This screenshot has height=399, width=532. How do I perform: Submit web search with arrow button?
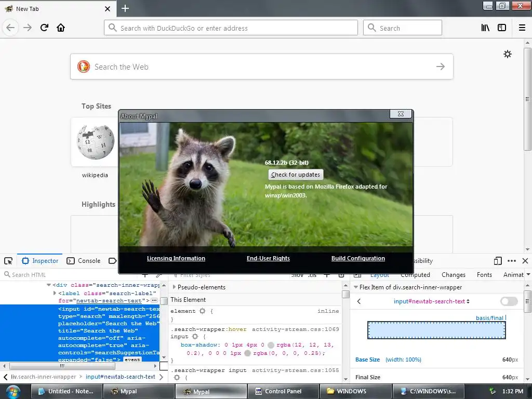[x=441, y=66]
